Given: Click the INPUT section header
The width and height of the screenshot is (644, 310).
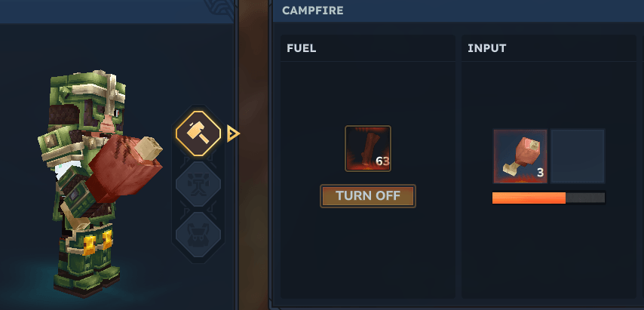Looking at the screenshot, I should point(486,48).
